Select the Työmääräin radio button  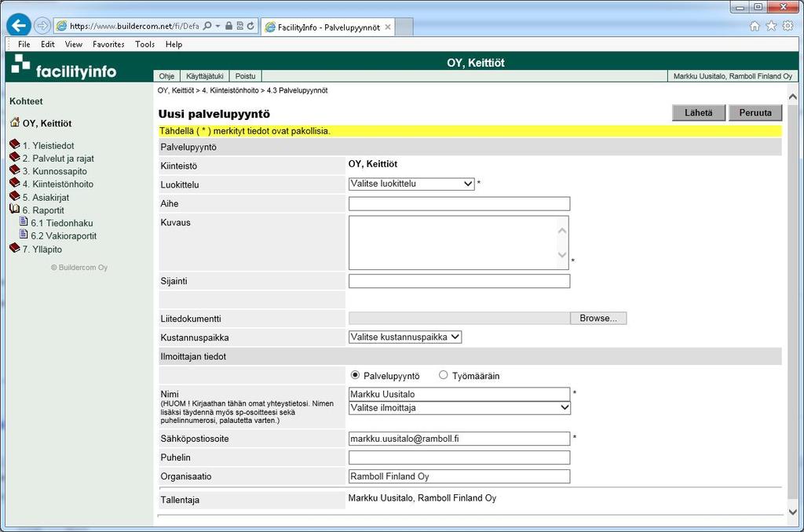pyautogui.click(x=444, y=375)
